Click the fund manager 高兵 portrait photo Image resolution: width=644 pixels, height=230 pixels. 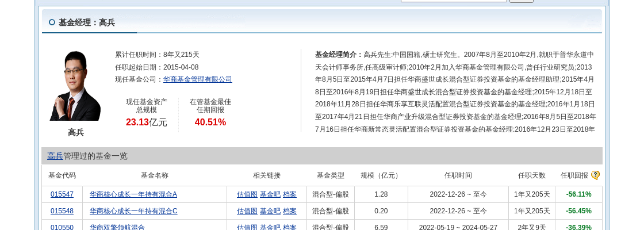tap(75, 86)
